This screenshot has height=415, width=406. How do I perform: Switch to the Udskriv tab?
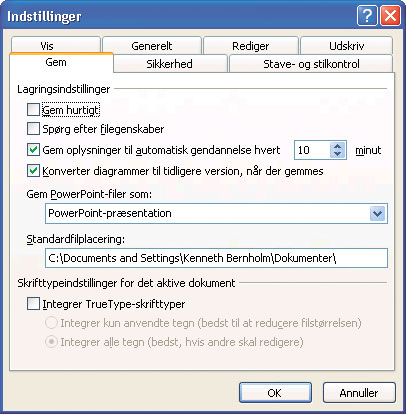(347, 46)
